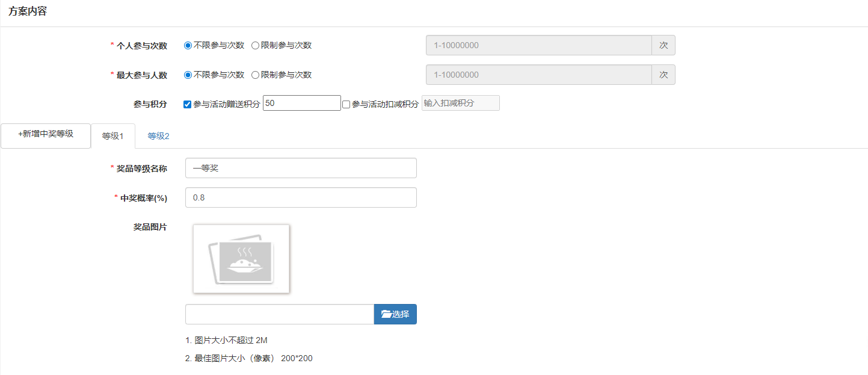Click the image file path field beside 选择
This screenshot has width=868, height=375.
click(x=280, y=314)
